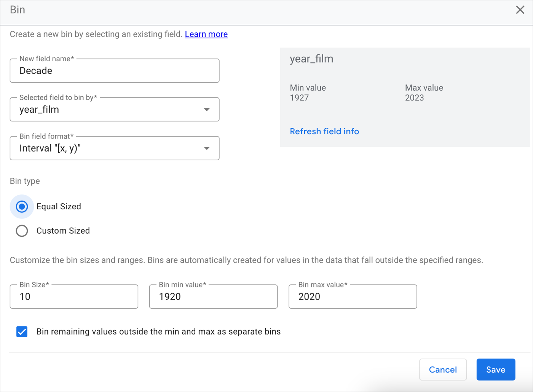Screen dimensions: 533x392
Task: Click the Bin max value field showing 2020
Action: 353,297
